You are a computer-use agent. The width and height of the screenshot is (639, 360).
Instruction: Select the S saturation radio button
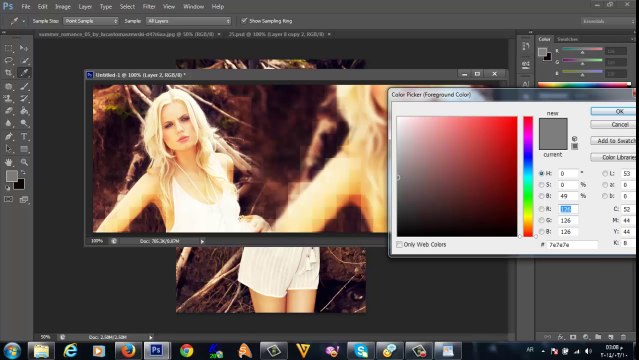(x=542, y=185)
